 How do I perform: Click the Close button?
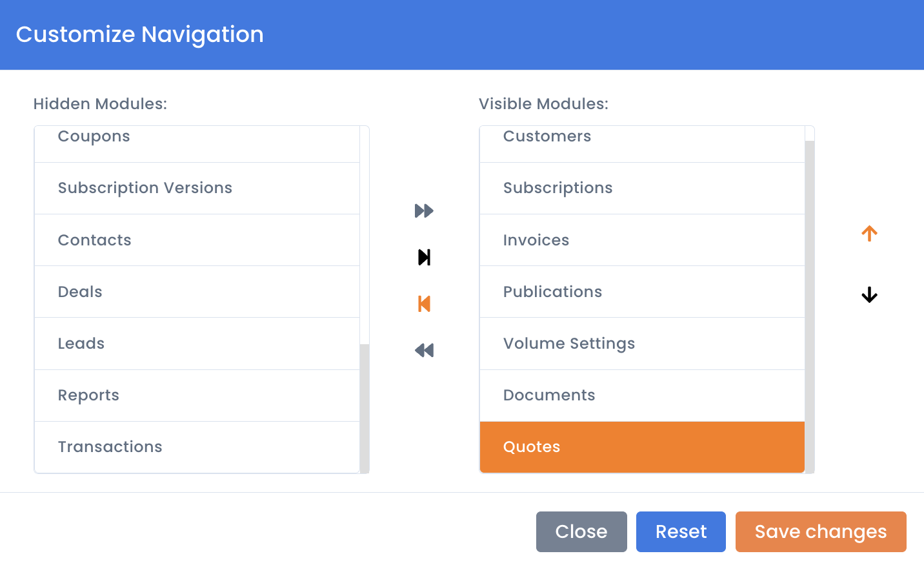pyautogui.click(x=581, y=531)
